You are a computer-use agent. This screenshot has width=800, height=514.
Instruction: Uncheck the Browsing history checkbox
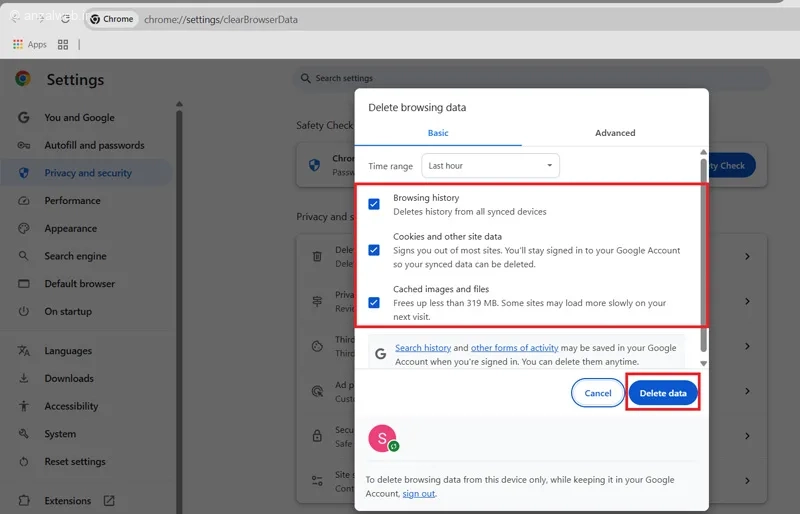[x=374, y=204]
